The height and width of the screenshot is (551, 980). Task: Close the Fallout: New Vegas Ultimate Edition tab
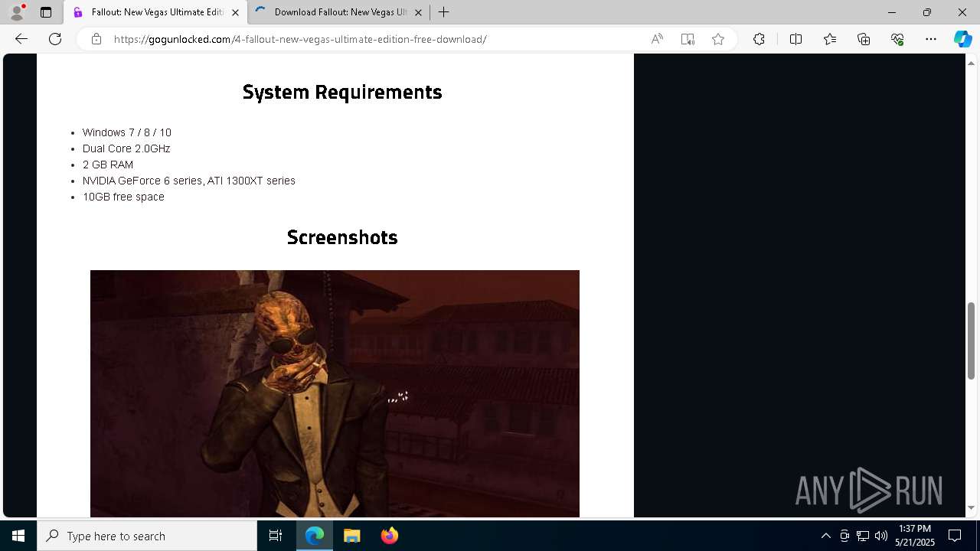(235, 12)
